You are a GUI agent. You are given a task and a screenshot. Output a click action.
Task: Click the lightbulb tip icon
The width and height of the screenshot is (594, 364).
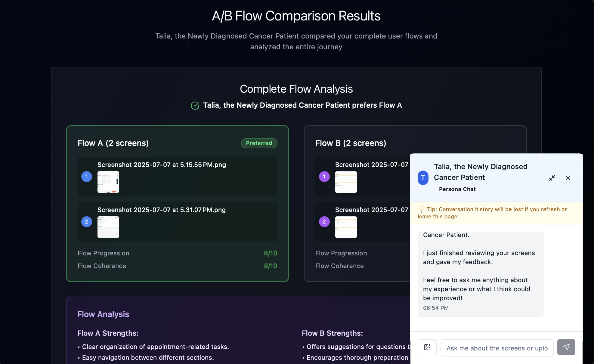tap(421, 209)
